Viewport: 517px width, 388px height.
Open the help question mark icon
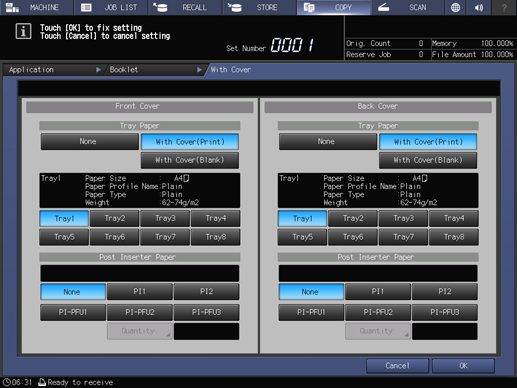tap(504, 7)
